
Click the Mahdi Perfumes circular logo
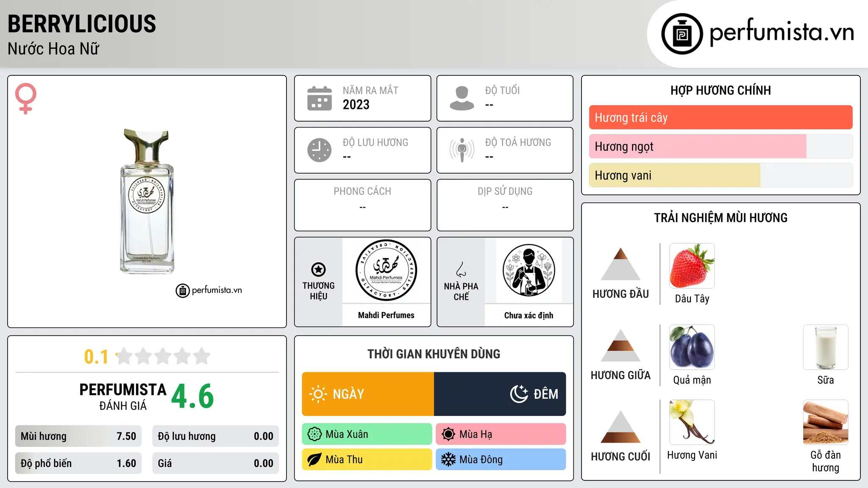point(386,270)
